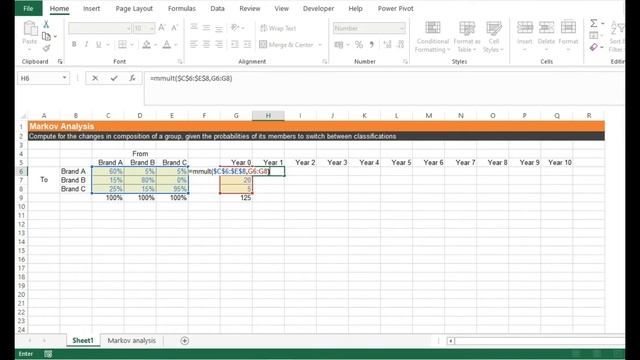Screen dimensions: 640x360
Task: Switch to the Formulas tab
Action: click(182, 8)
